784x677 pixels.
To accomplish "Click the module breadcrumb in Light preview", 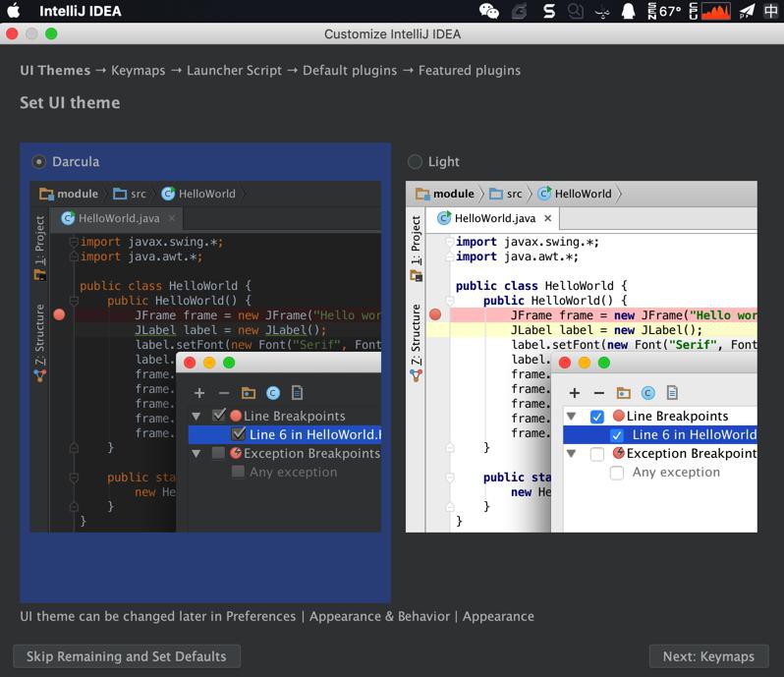I will click(445, 194).
